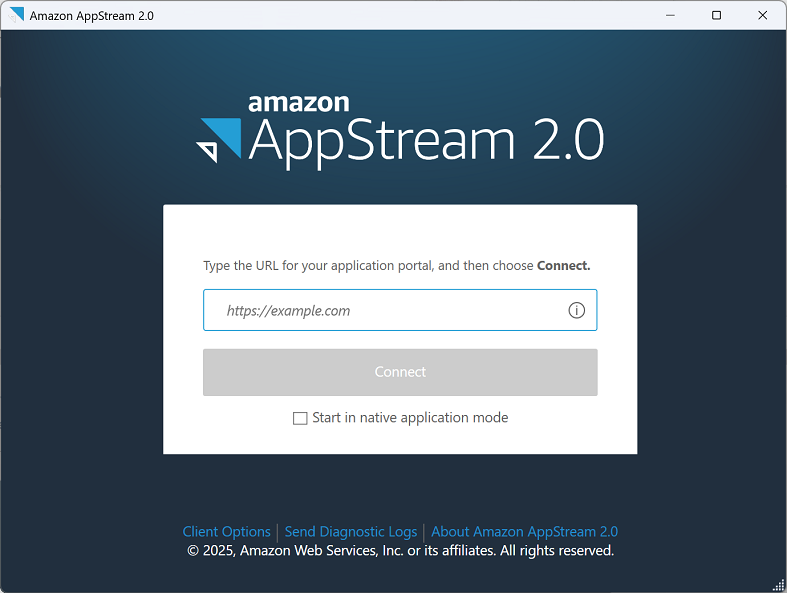Click the AppStream icon in the title bar
This screenshot has height=593, width=787.
tap(16, 15)
